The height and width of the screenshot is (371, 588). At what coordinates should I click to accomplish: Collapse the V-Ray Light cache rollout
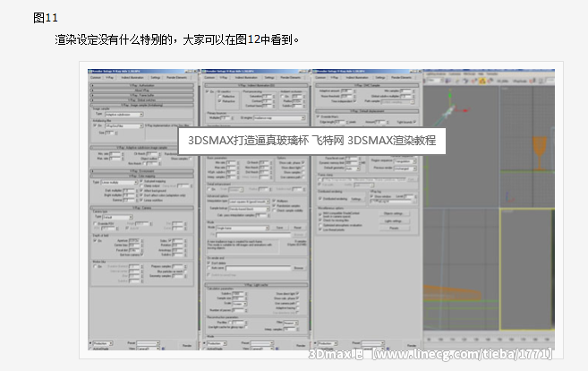point(257,285)
